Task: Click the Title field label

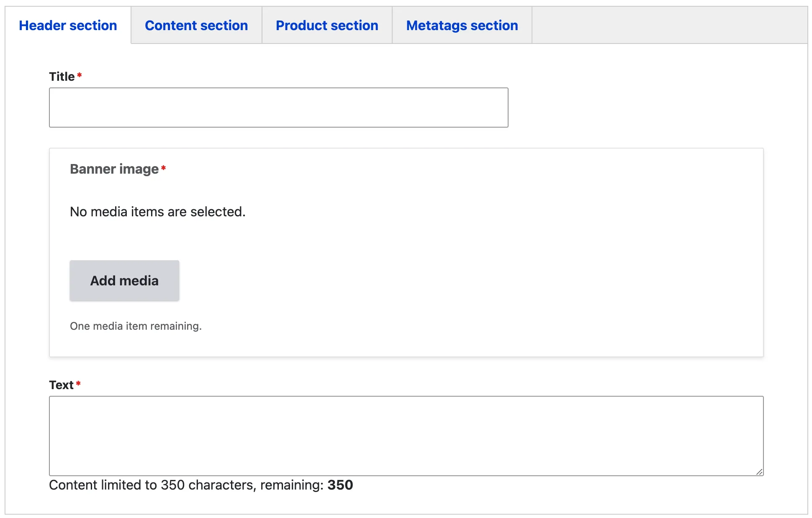Action: tap(62, 77)
